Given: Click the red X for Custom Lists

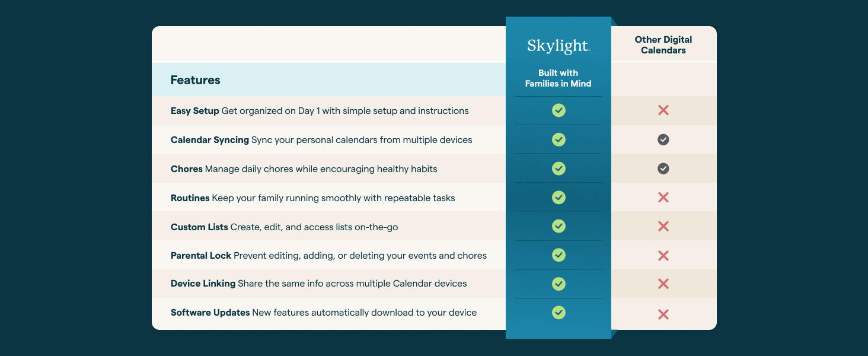Looking at the screenshot, I should coord(663,226).
